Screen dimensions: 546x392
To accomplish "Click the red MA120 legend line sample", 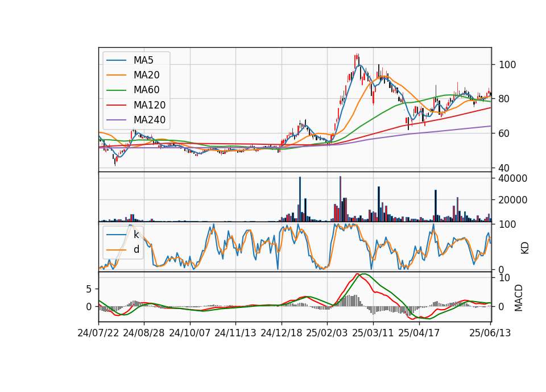I will 116,105.
